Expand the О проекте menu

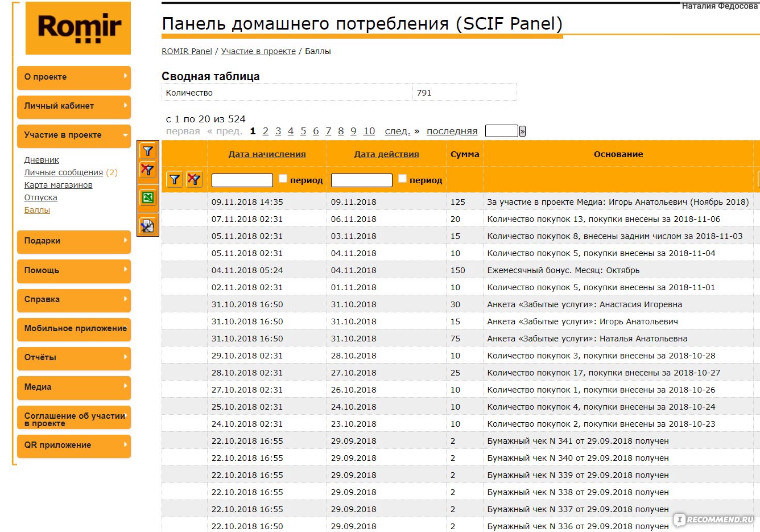point(74,77)
